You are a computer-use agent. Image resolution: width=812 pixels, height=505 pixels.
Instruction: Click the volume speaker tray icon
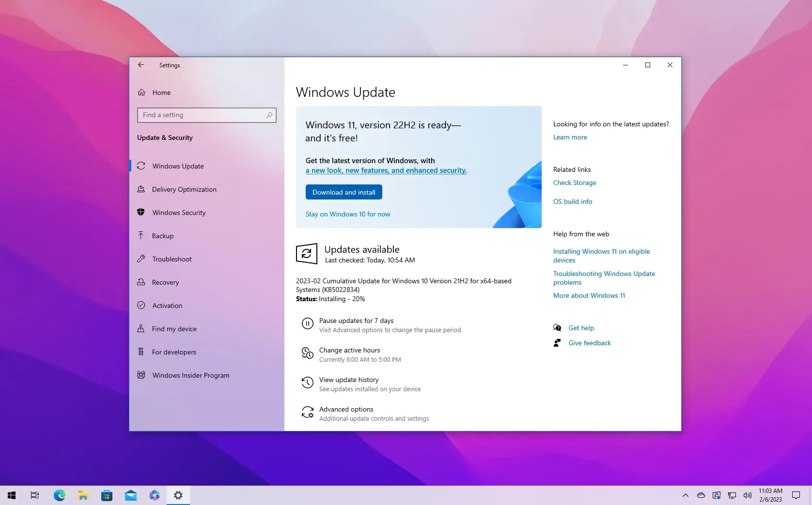tap(748, 495)
